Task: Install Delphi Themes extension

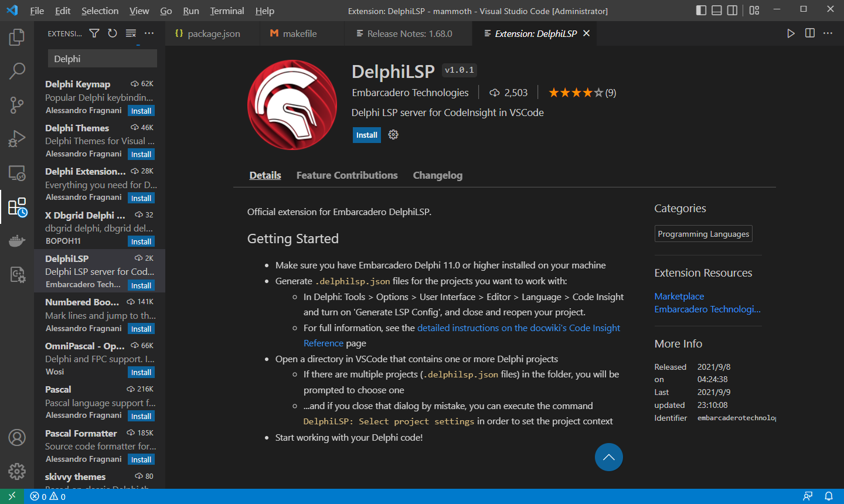Action: pyautogui.click(x=141, y=154)
